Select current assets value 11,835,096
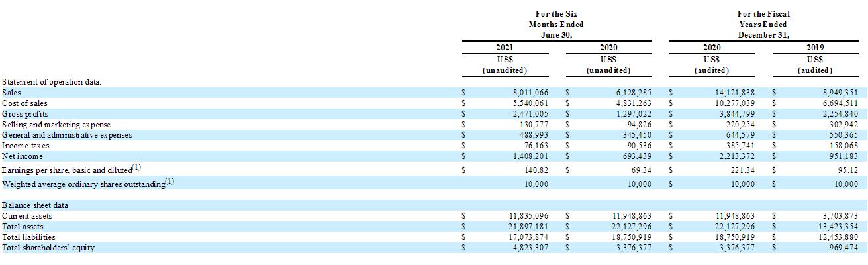 [529, 216]
